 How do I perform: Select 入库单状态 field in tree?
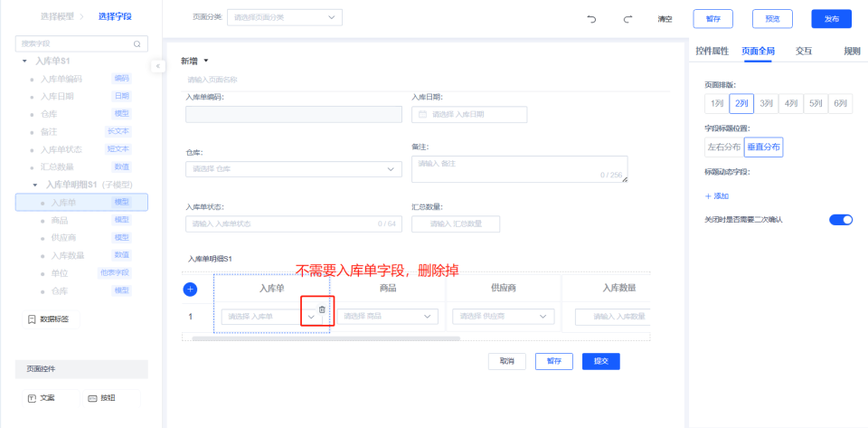pyautogui.click(x=81, y=149)
